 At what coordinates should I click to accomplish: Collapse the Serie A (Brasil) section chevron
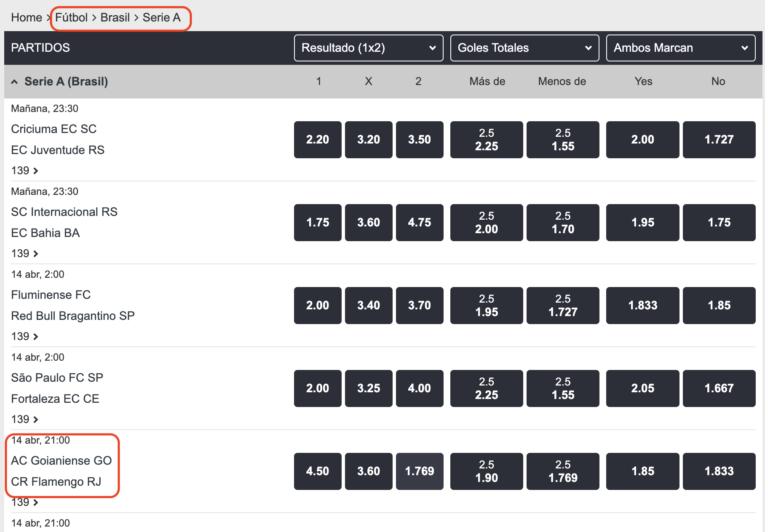tap(14, 82)
